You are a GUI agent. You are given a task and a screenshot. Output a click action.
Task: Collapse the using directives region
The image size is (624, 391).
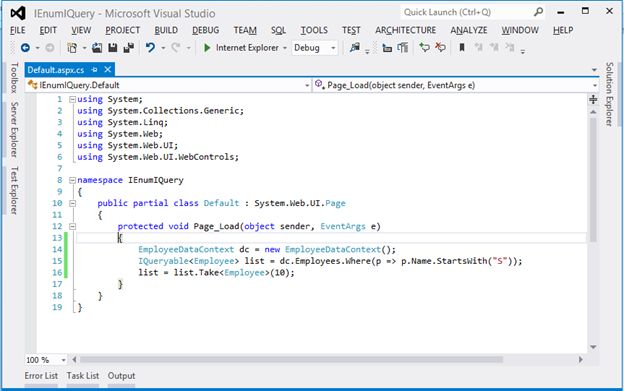coord(72,99)
